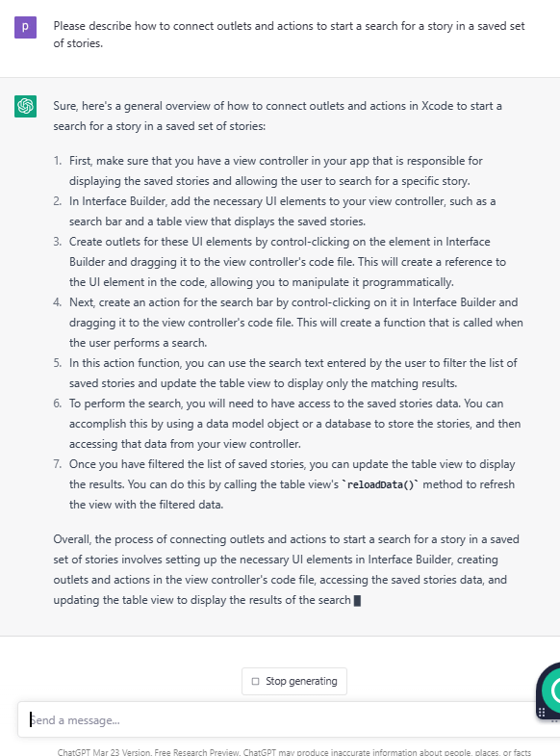Image resolution: width=560 pixels, height=756 pixels.
Task: Click the Stop generating button
Action: pyautogui.click(x=294, y=681)
